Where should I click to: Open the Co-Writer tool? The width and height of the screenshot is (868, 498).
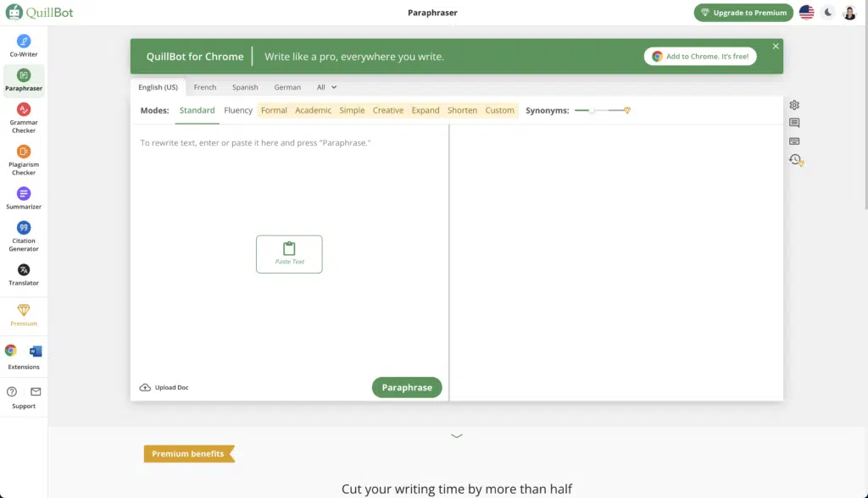23,46
